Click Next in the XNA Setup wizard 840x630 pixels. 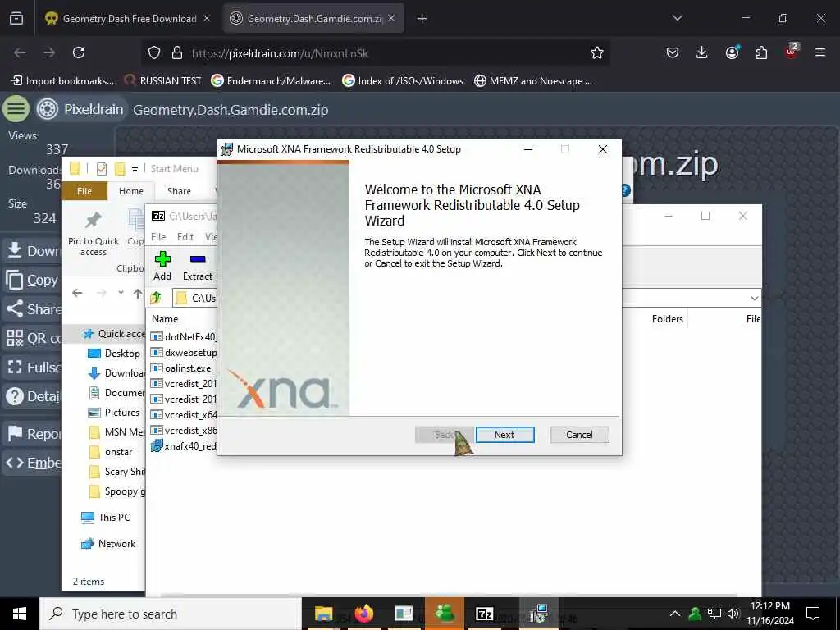tap(504, 435)
